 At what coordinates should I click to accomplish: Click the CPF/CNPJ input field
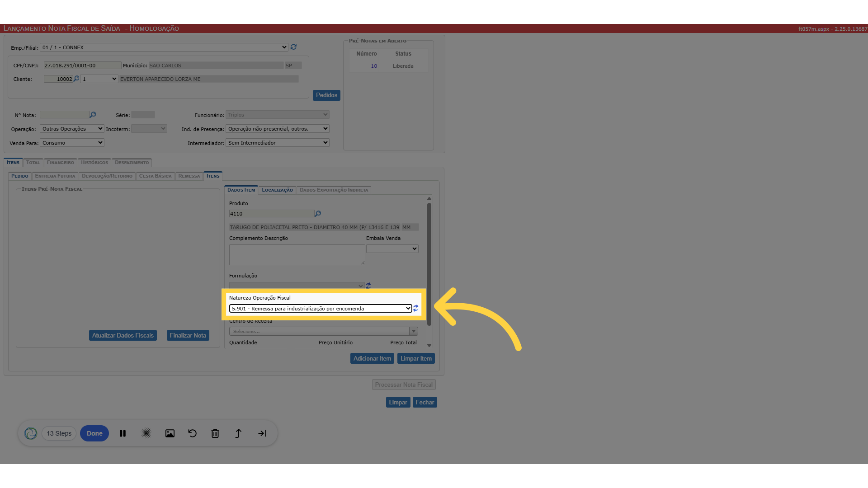[82, 66]
